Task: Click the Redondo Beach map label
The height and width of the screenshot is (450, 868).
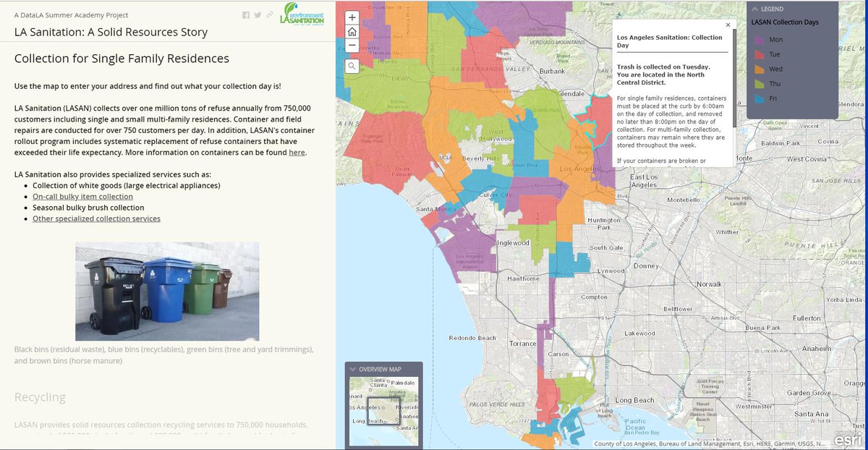Action: 472,338
